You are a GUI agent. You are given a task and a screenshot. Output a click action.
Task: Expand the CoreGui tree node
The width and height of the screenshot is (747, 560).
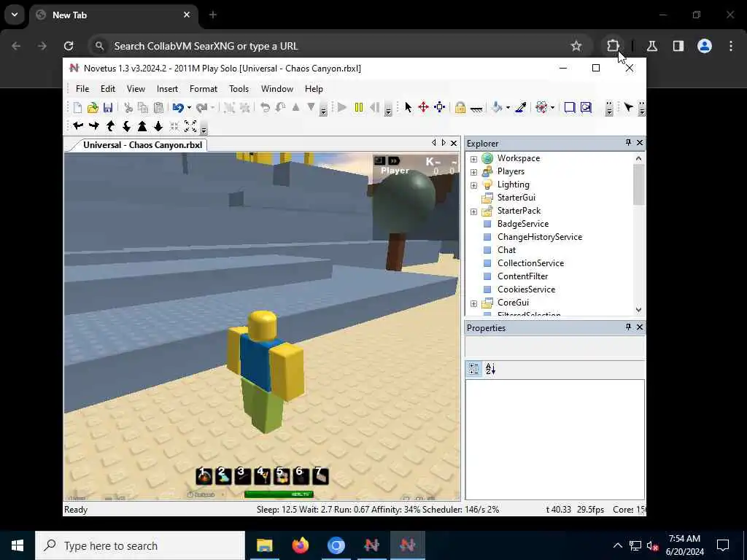point(473,303)
